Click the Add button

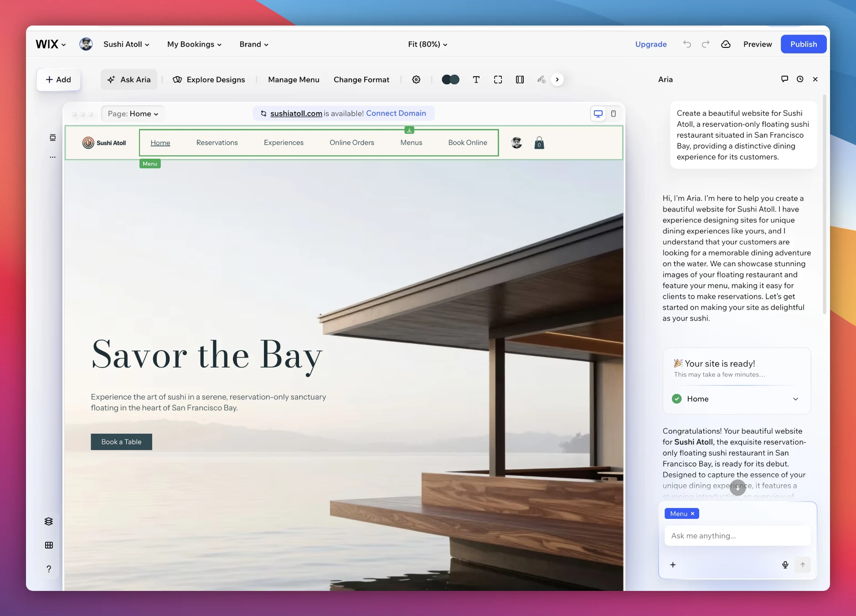pyautogui.click(x=58, y=80)
